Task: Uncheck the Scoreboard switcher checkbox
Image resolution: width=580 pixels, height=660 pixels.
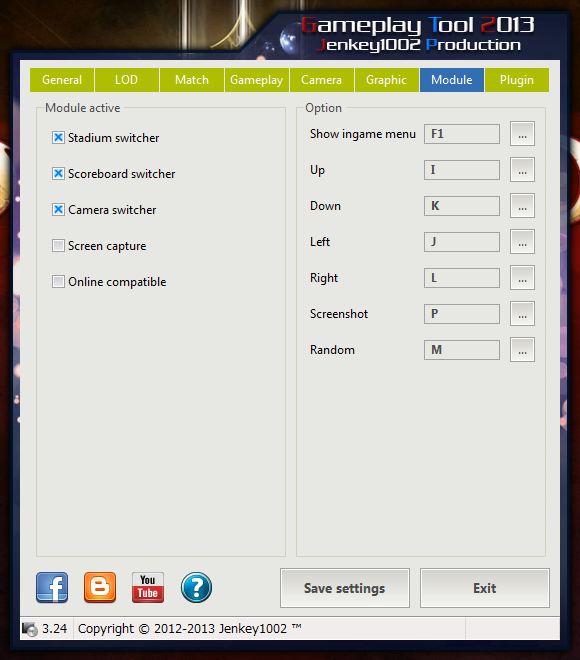Action: [x=58, y=173]
